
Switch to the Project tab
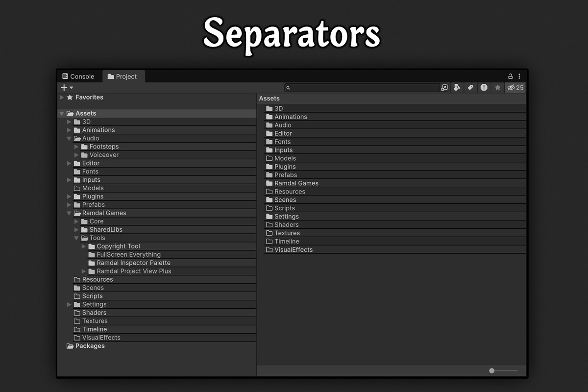(x=123, y=76)
